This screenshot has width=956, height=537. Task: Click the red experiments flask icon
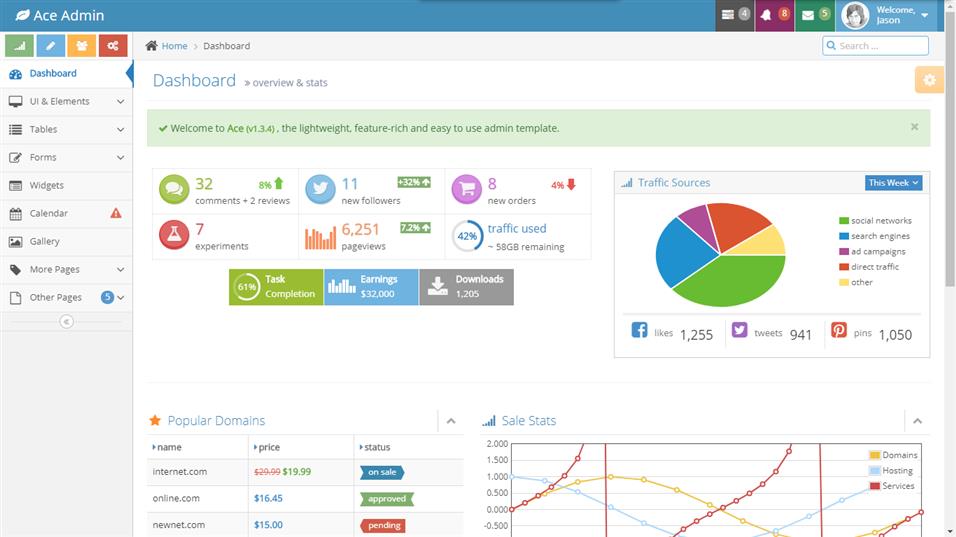coord(174,235)
